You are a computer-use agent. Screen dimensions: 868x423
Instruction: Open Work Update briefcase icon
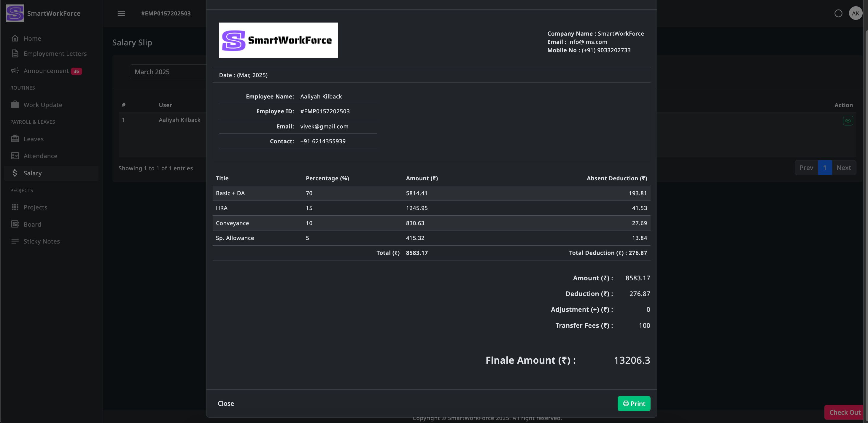15,105
